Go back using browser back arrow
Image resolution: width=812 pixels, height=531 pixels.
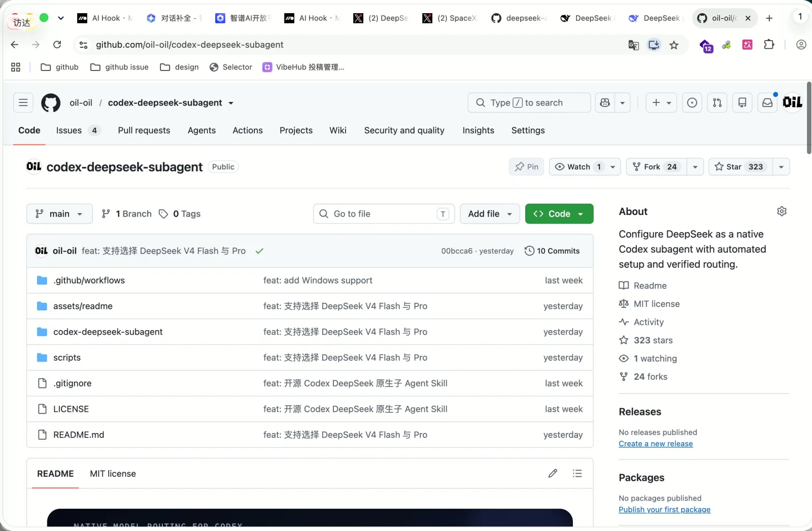point(15,45)
